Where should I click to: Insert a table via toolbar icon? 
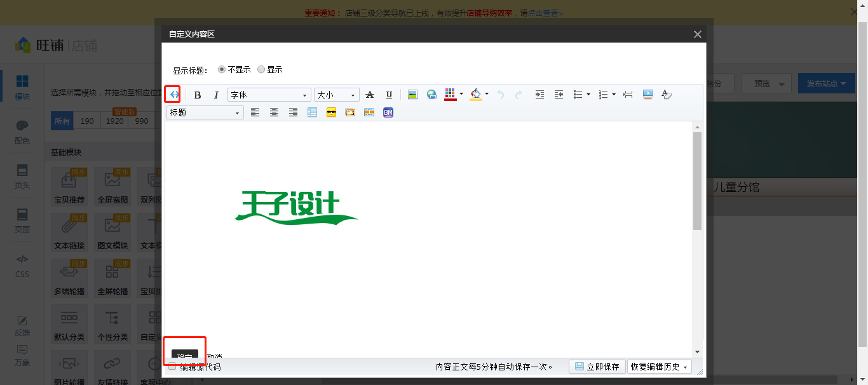pyautogui.click(x=312, y=112)
